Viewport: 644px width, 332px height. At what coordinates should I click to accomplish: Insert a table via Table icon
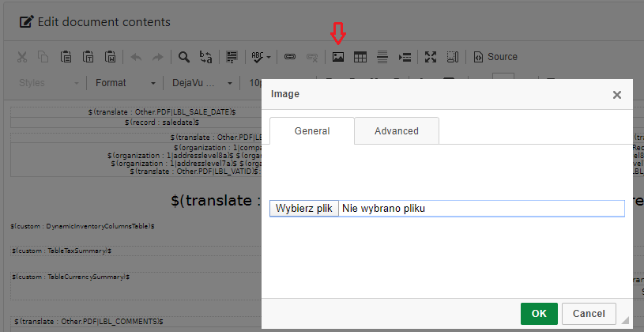pyautogui.click(x=360, y=57)
